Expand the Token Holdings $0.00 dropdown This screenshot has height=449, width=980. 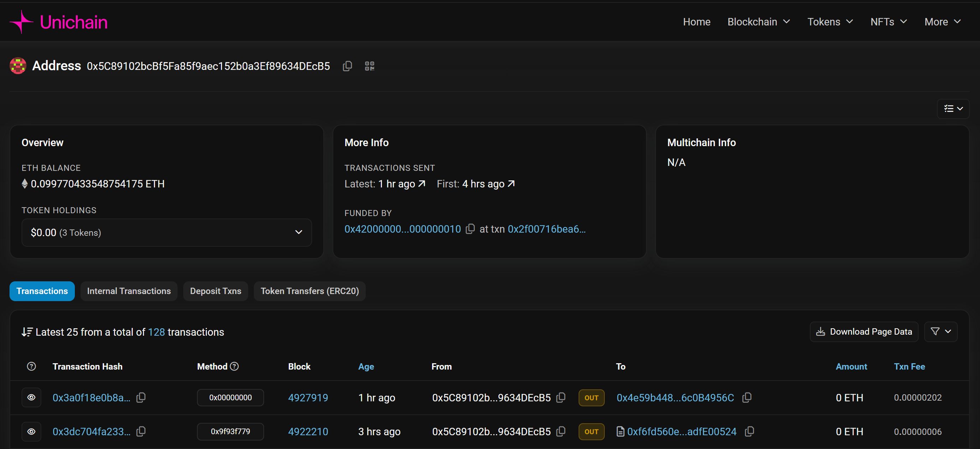pyautogui.click(x=167, y=233)
